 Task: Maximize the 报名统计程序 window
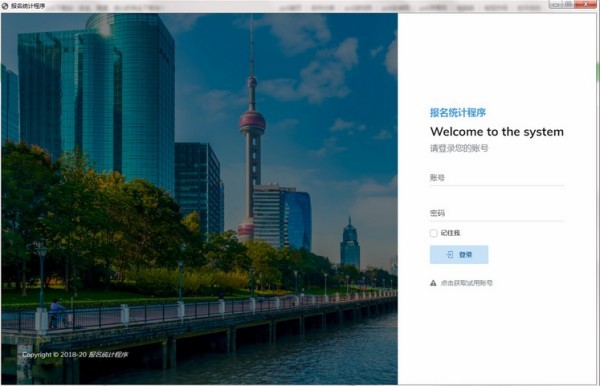pos(568,4)
